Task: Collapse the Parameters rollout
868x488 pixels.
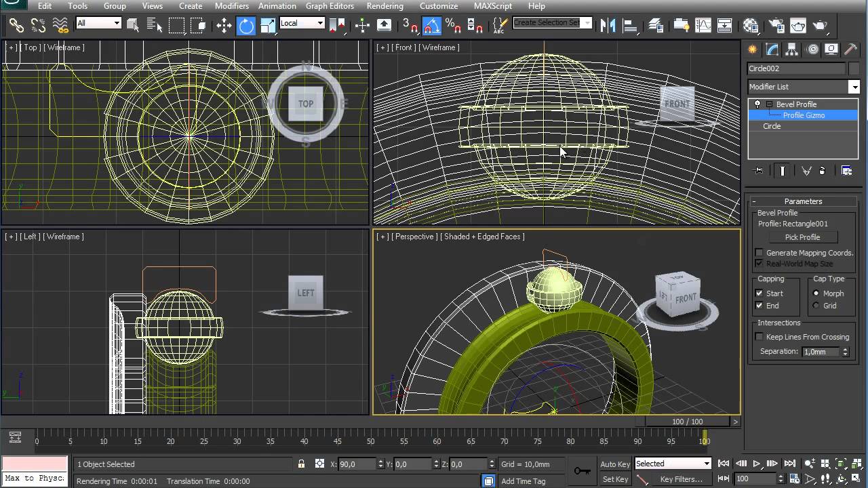Action: coord(803,201)
